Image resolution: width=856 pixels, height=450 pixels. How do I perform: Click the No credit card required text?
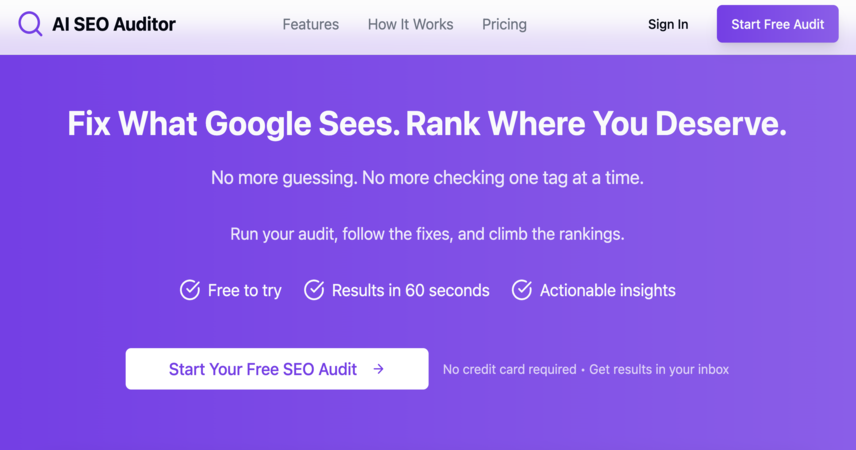point(509,370)
